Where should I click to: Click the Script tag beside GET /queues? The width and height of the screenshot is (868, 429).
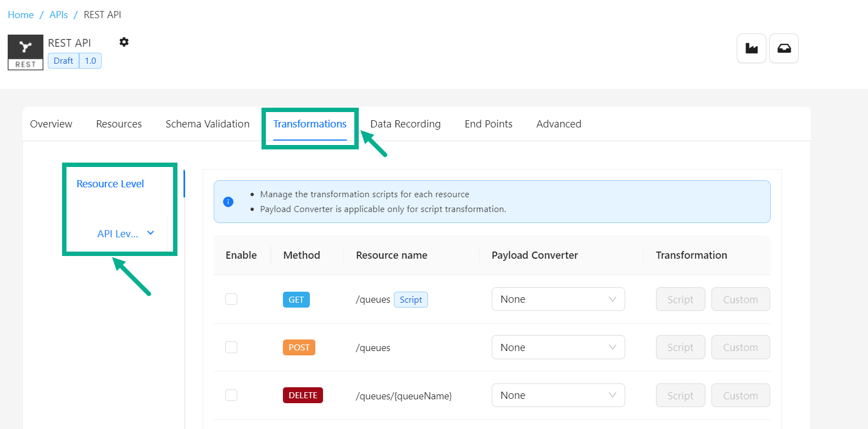[x=410, y=300]
